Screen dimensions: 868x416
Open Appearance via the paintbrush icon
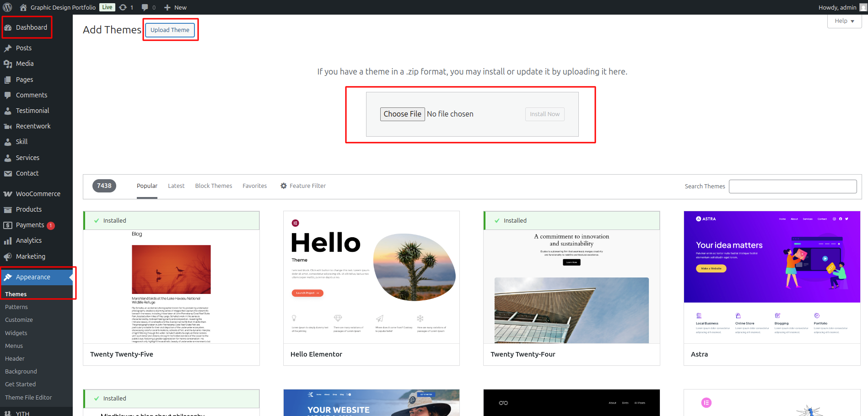(8, 277)
